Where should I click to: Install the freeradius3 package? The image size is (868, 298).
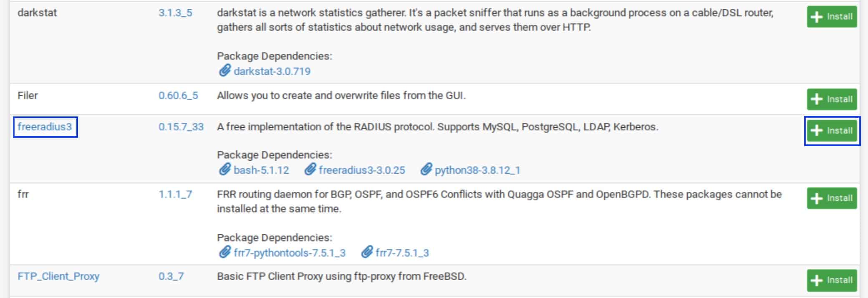pos(832,131)
